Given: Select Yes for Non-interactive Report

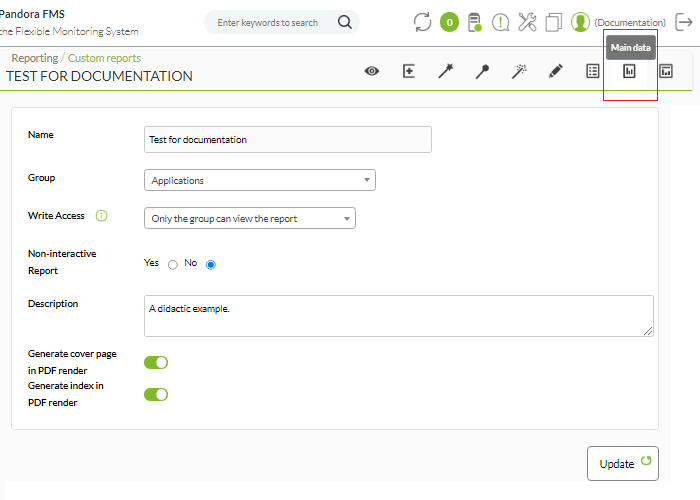Looking at the screenshot, I should (173, 265).
